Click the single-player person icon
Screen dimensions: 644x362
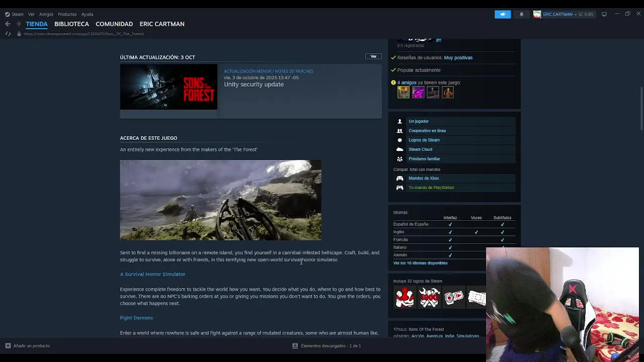click(399, 121)
